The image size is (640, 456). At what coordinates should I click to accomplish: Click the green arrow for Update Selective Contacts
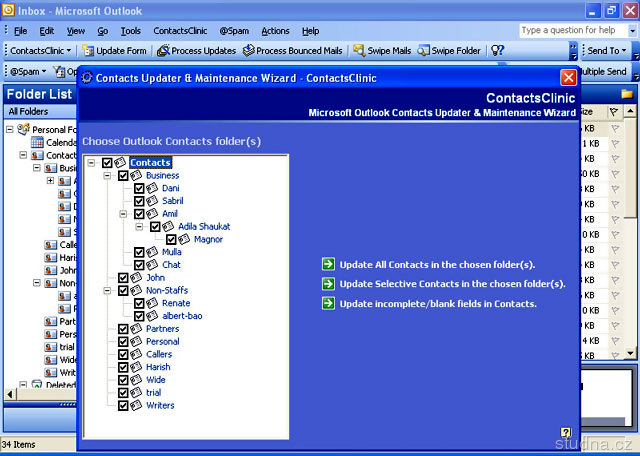pos(328,283)
